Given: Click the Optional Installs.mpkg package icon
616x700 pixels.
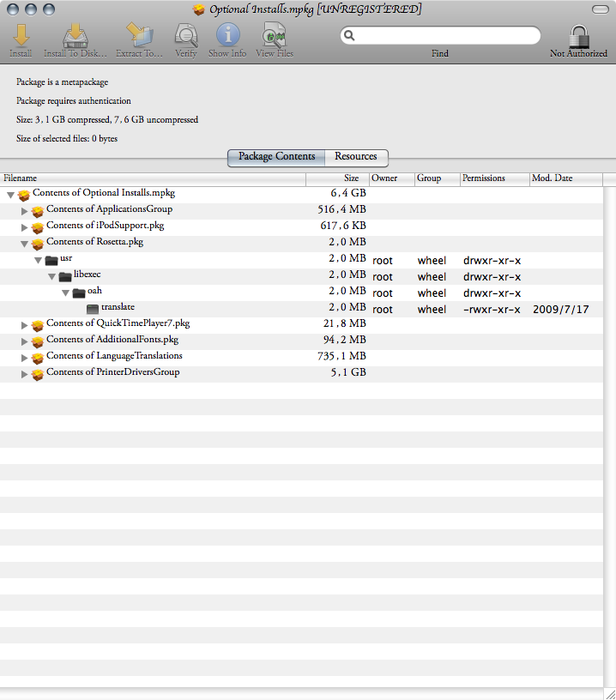Looking at the screenshot, I should 24,195.
